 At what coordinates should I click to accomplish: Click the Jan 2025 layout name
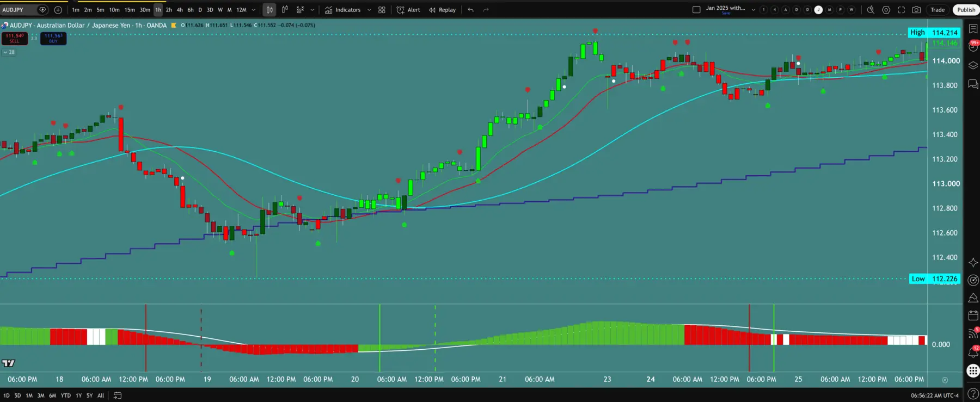point(725,8)
